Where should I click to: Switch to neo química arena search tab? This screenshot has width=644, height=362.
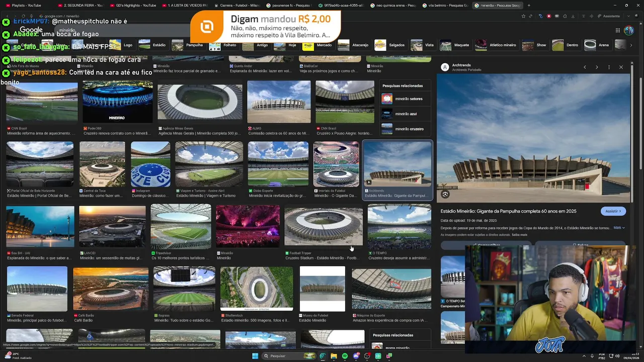coord(392,5)
